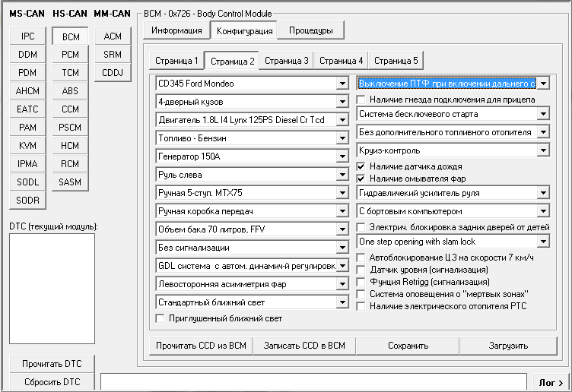The height and width of the screenshot is (392, 572).
Task: Select the ABS module button
Action: pos(71,91)
